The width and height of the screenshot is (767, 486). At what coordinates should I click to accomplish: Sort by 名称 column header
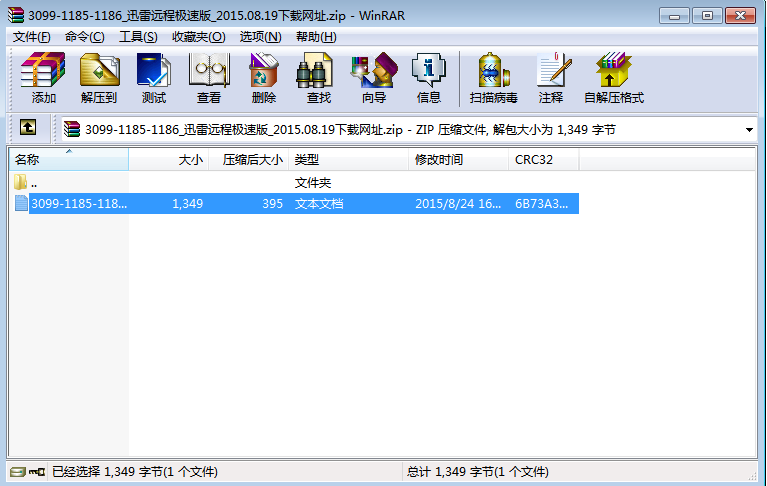pos(68,159)
